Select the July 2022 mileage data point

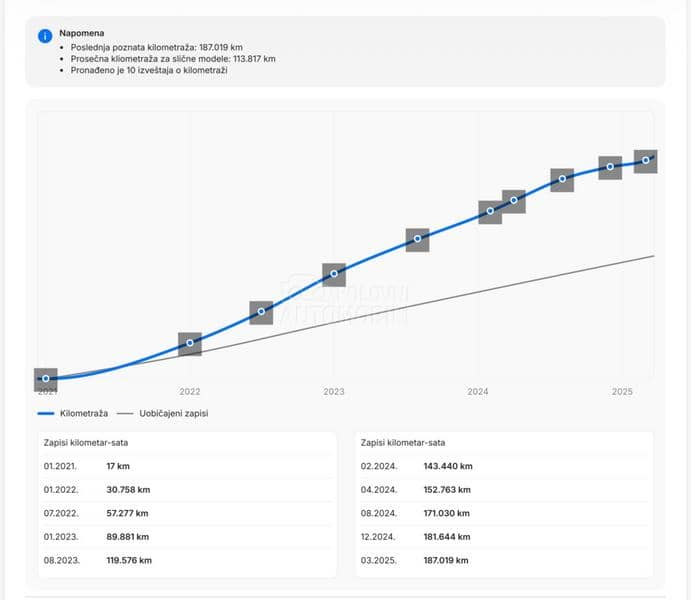point(261,312)
